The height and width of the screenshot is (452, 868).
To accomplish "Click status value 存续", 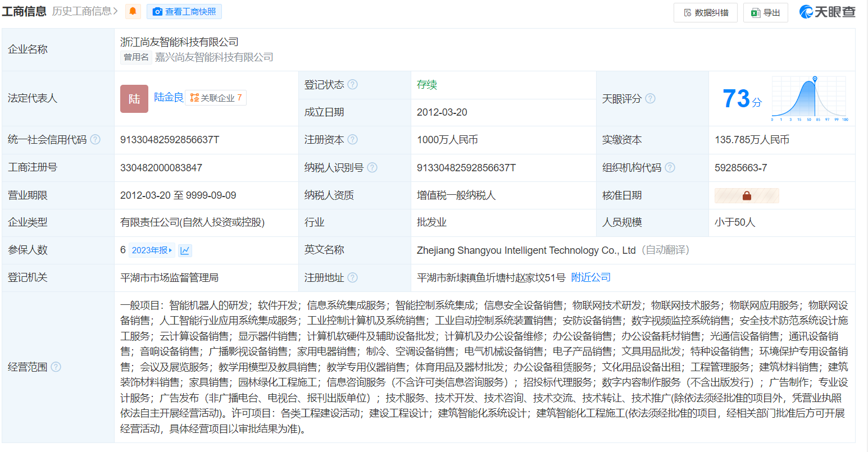I will [x=427, y=84].
